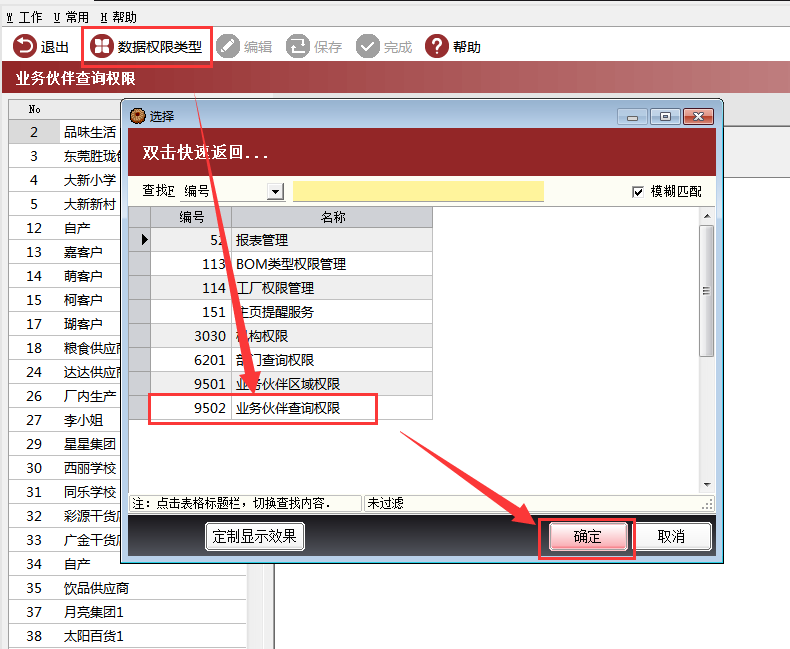
Task: Click the yellow search input field
Action: click(418, 191)
